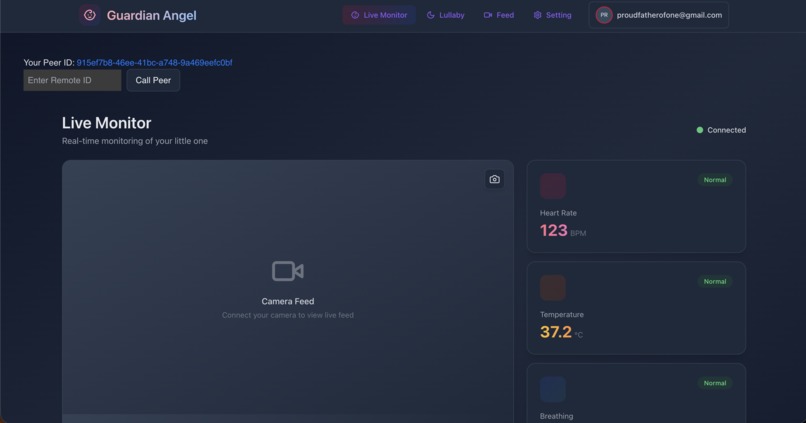Click the Temperature card icon

[553, 287]
